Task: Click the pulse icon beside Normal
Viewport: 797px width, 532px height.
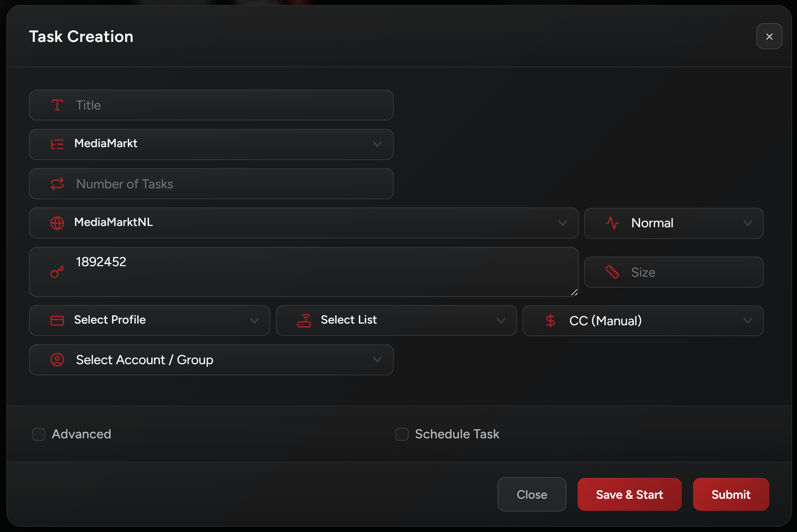Action: tap(612, 223)
